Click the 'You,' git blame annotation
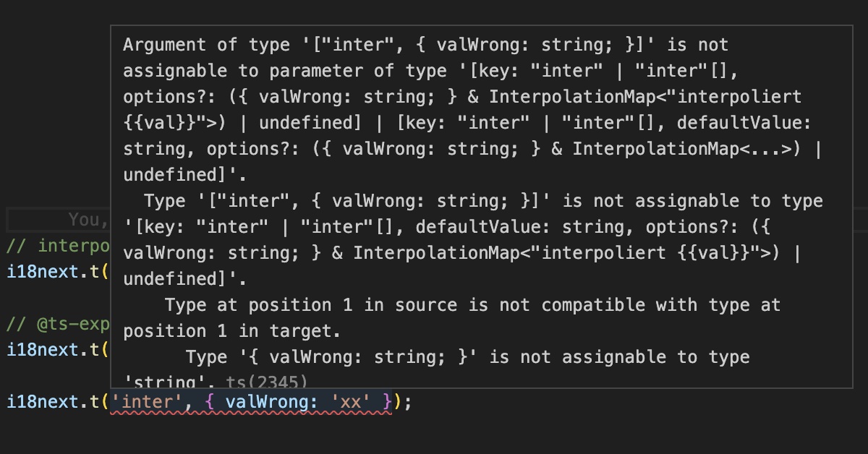 88,219
